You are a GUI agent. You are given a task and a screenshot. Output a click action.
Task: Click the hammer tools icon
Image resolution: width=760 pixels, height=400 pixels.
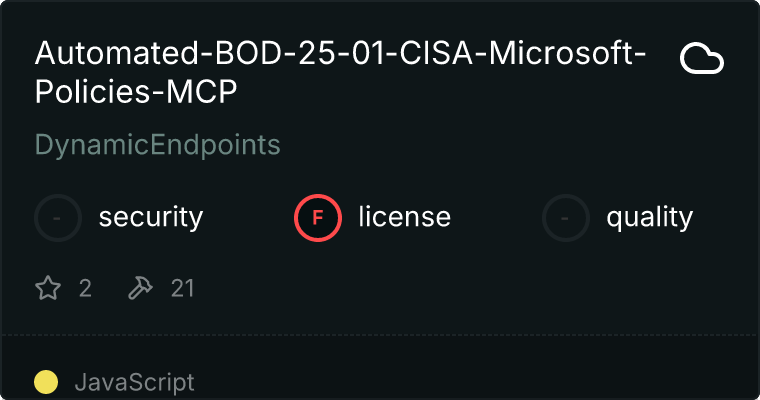tap(139, 289)
